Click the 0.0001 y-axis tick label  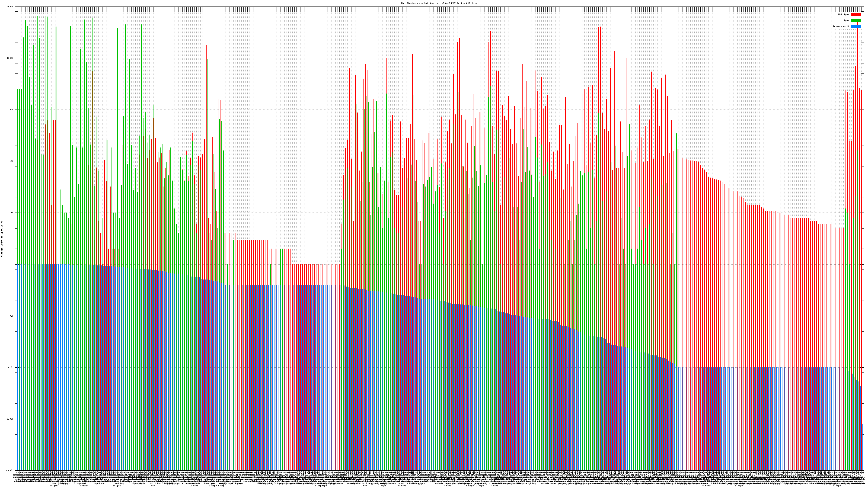point(10,470)
